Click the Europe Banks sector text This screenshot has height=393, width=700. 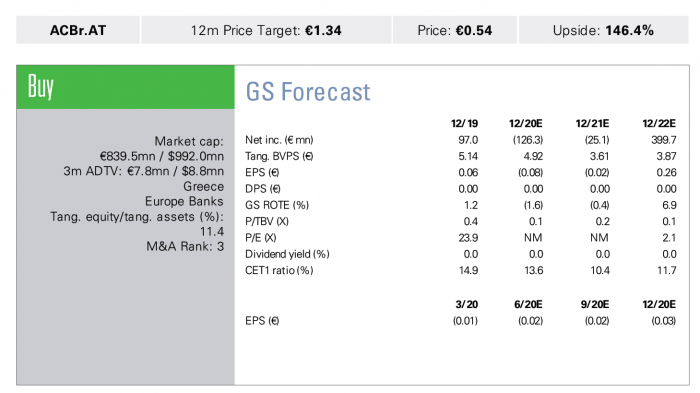[184, 201]
